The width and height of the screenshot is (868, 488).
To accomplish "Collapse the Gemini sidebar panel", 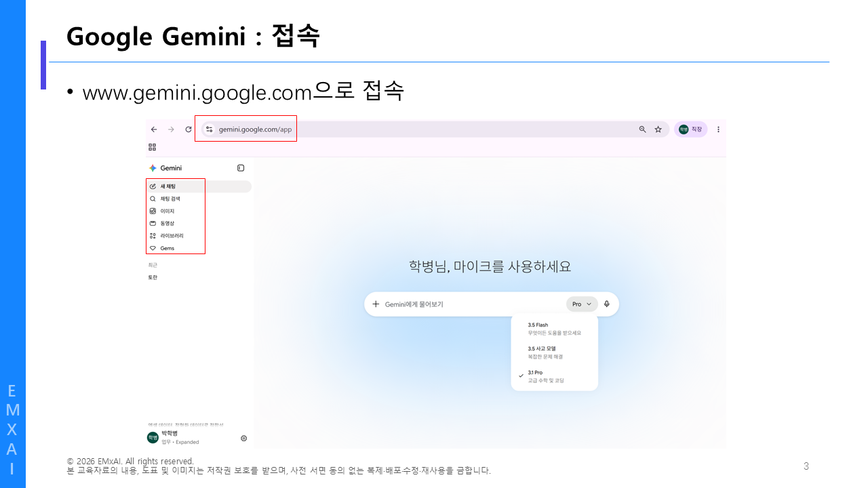I will point(241,168).
